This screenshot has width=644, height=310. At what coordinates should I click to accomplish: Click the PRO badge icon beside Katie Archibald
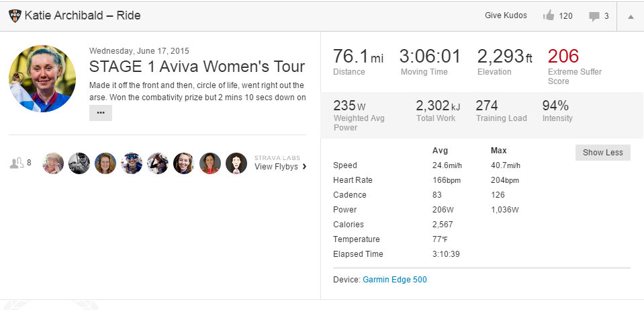coord(15,15)
